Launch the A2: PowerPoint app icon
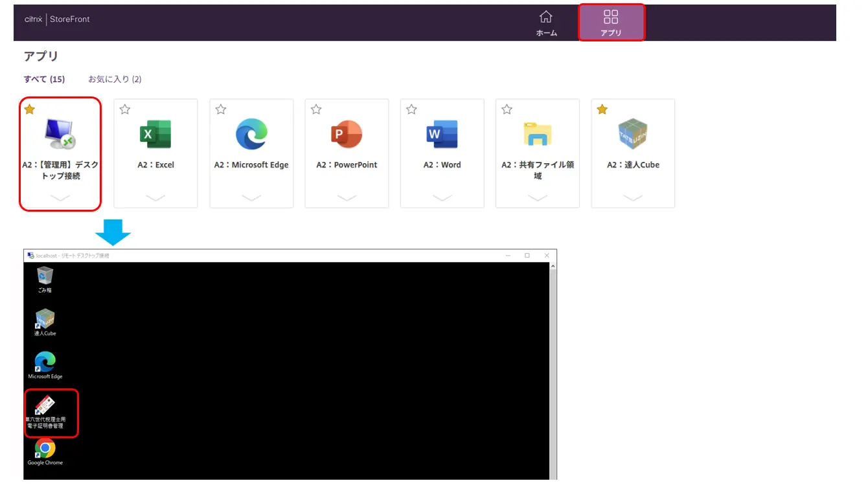 pyautogui.click(x=347, y=134)
